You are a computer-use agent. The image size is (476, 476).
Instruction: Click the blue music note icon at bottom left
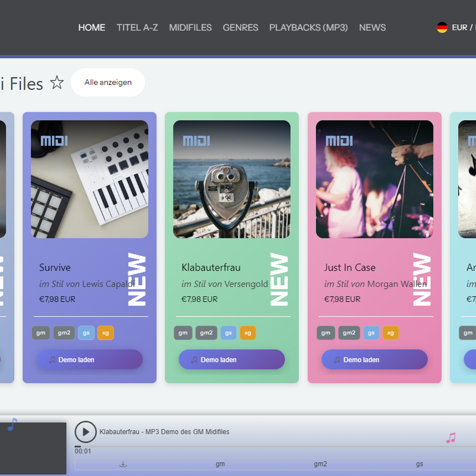coord(13,425)
